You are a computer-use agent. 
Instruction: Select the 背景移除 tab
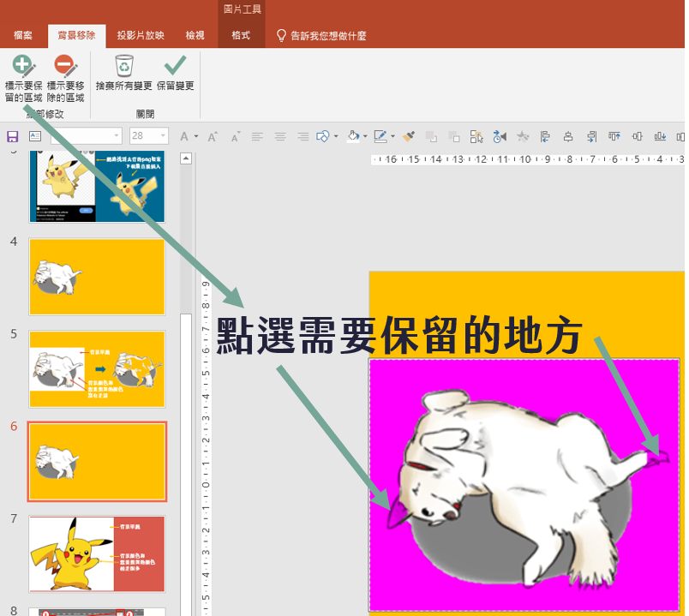coord(77,36)
